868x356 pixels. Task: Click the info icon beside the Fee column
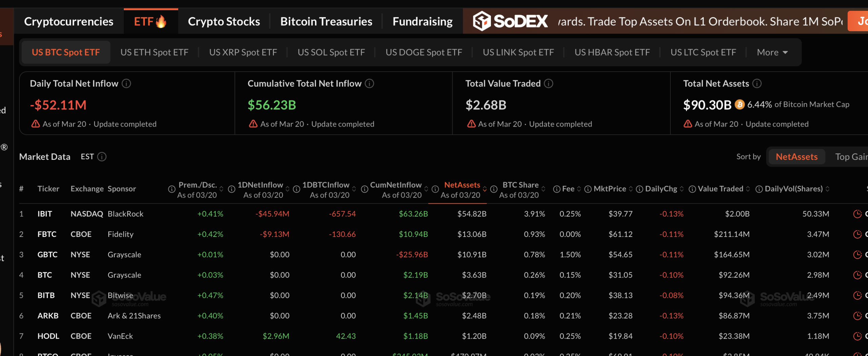556,189
